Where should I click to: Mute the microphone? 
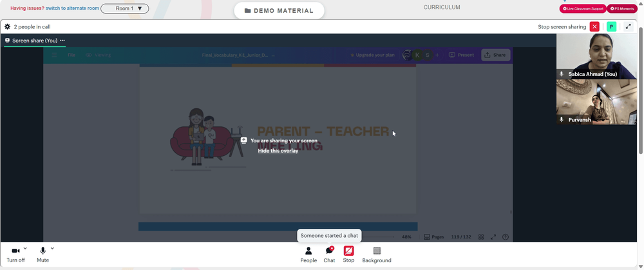[43, 254]
